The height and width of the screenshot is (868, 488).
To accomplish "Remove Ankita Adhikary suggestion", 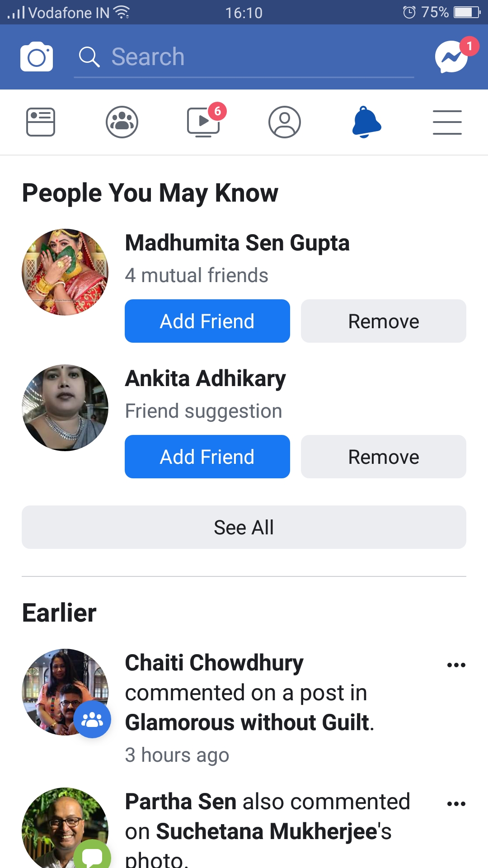I will (x=384, y=457).
